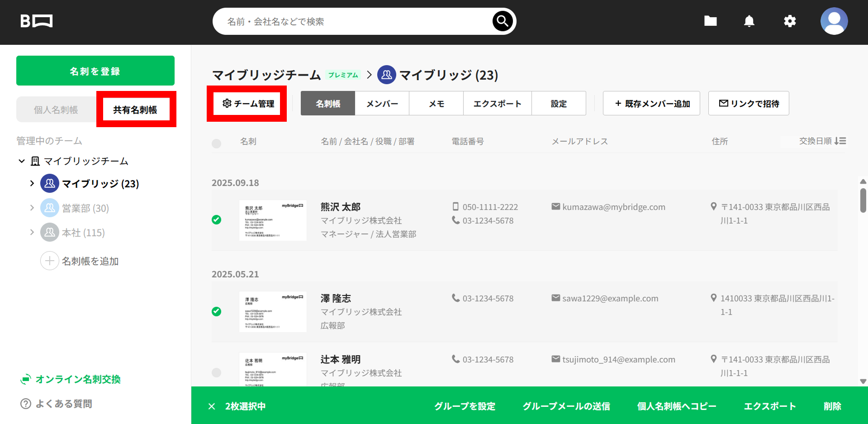Click グループを設定 in the selection bar
This screenshot has height=424, width=868.
click(465, 406)
